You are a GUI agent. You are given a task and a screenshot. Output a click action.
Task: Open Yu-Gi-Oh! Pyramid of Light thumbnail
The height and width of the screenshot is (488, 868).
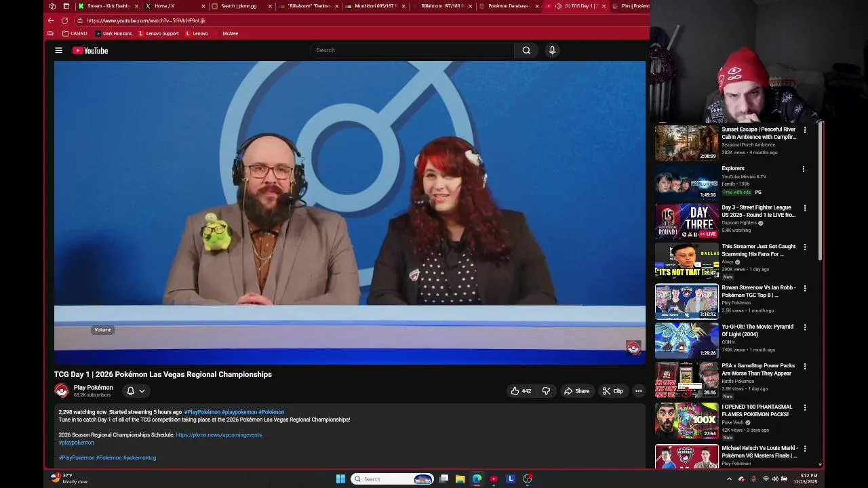point(686,340)
